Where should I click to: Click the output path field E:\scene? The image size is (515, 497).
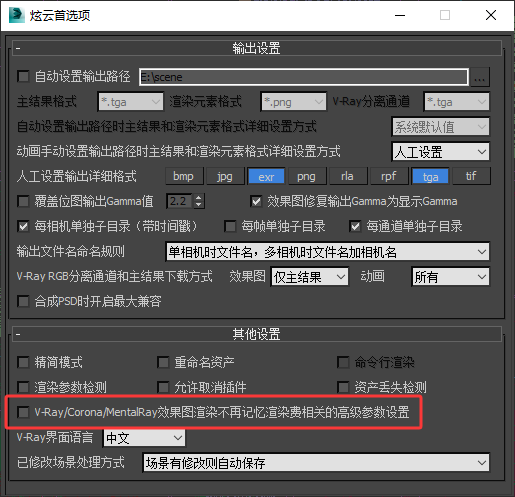click(x=304, y=77)
